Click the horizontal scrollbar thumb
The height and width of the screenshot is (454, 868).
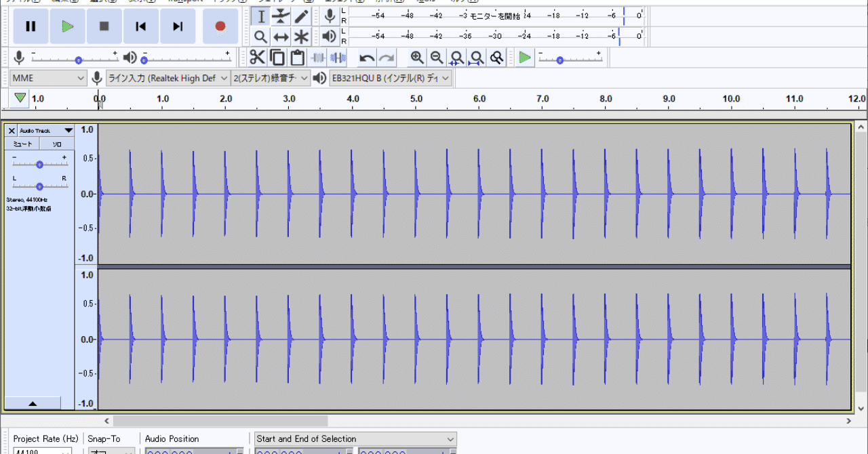[x=220, y=421]
